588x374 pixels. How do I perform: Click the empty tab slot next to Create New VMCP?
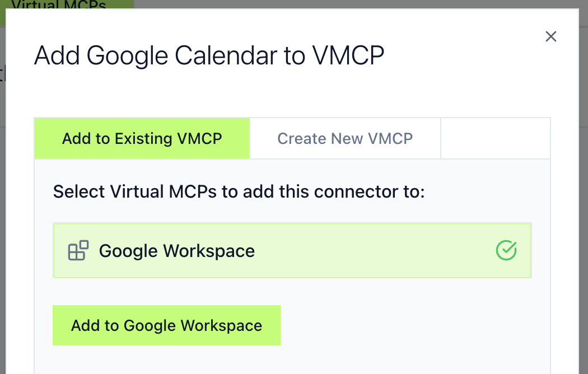[x=496, y=138]
